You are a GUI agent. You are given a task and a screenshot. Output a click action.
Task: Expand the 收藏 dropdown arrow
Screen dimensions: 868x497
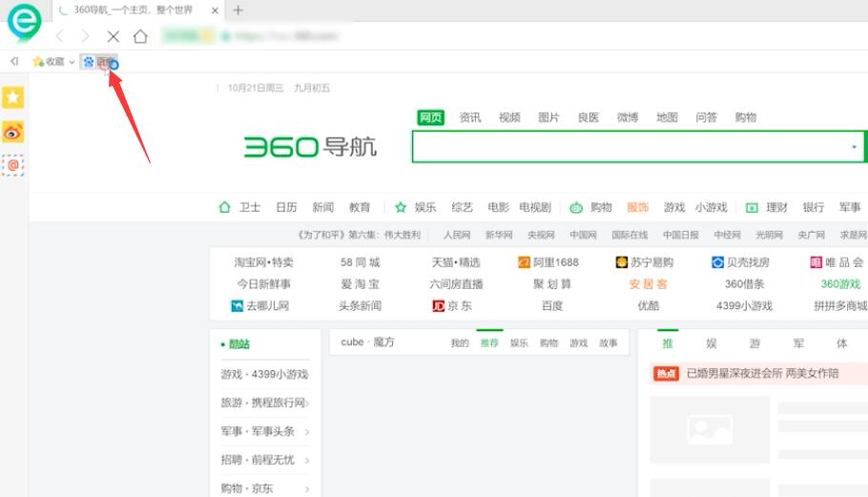point(72,62)
